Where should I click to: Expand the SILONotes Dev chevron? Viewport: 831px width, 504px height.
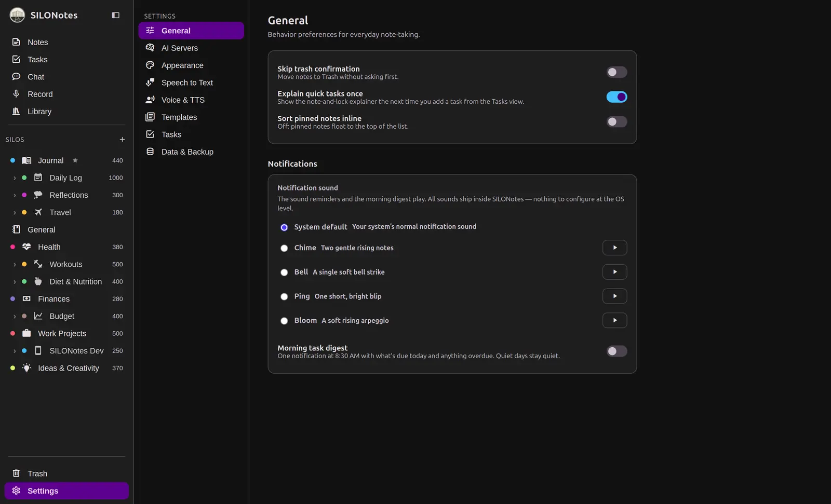coord(15,351)
